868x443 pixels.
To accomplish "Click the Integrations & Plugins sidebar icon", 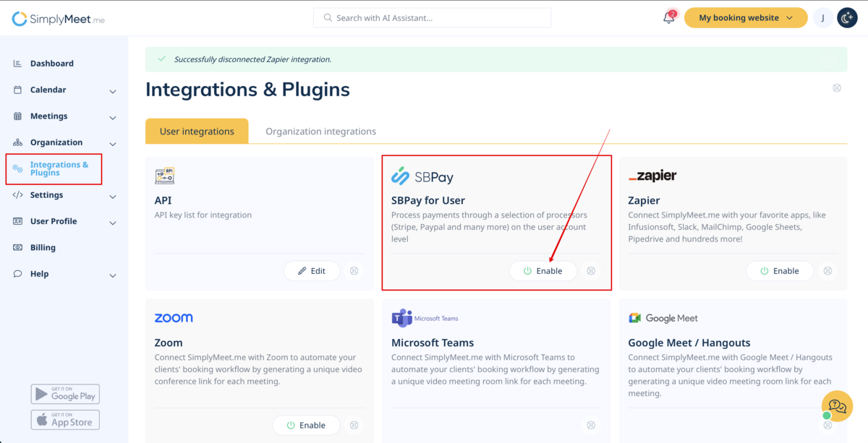I will pos(18,168).
